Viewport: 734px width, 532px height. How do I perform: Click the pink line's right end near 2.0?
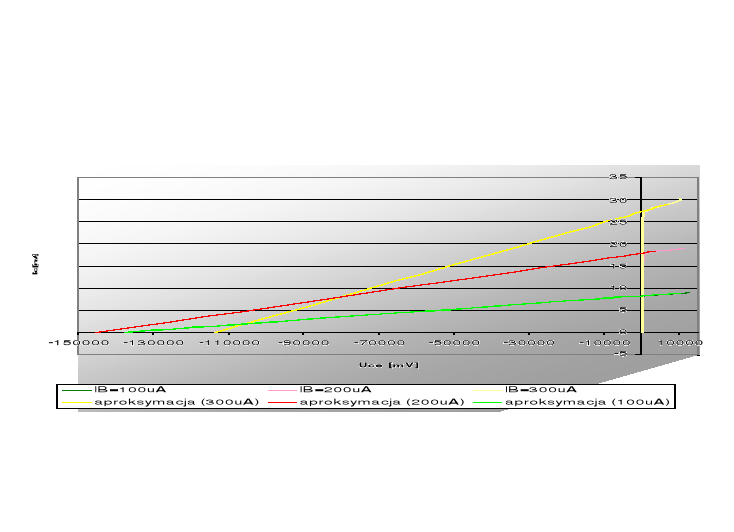coord(684,248)
